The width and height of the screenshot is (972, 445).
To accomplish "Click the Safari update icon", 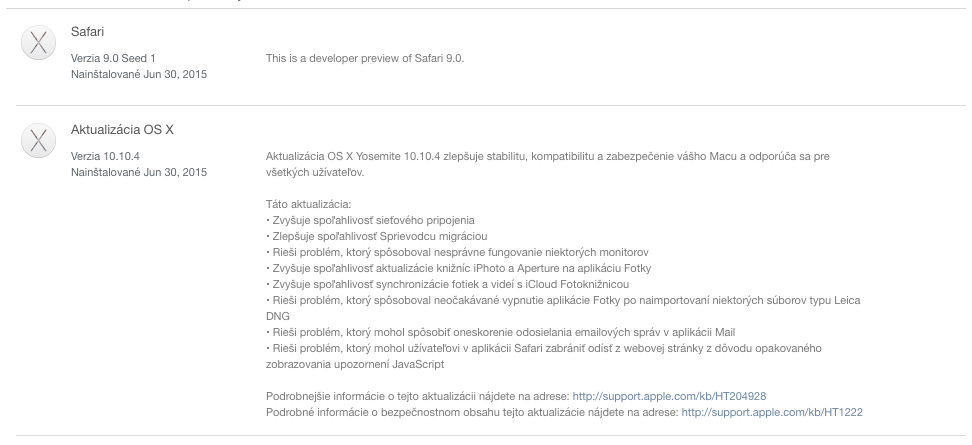I will click(37, 43).
